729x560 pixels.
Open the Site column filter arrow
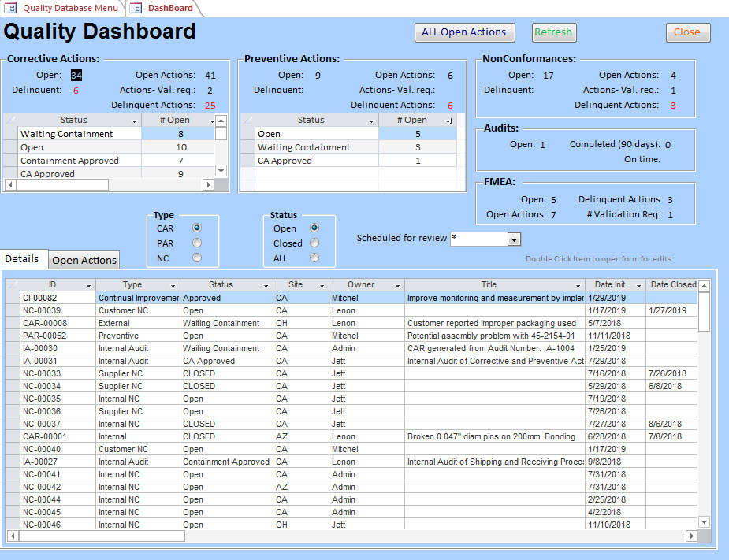point(322,285)
